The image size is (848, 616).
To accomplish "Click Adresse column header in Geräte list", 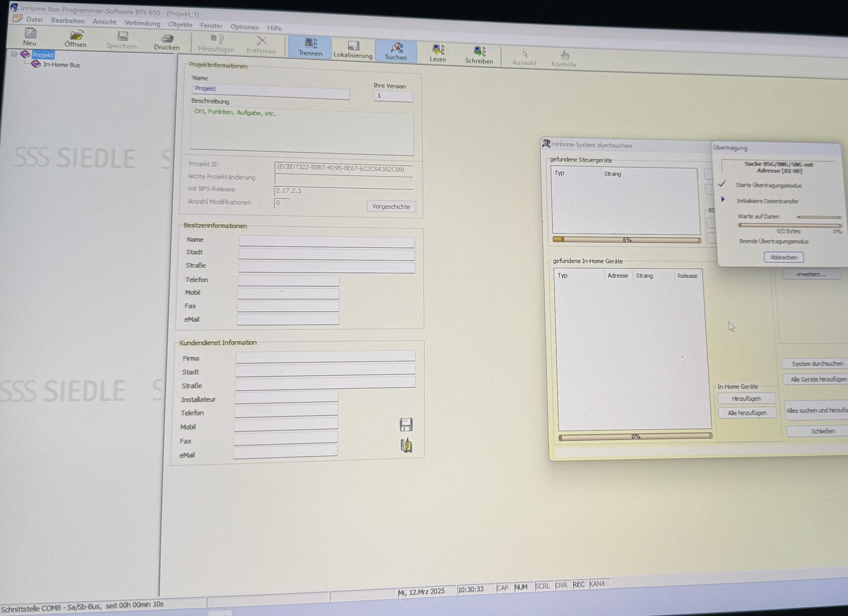I will pyautogui.click(x=618, y=276).
